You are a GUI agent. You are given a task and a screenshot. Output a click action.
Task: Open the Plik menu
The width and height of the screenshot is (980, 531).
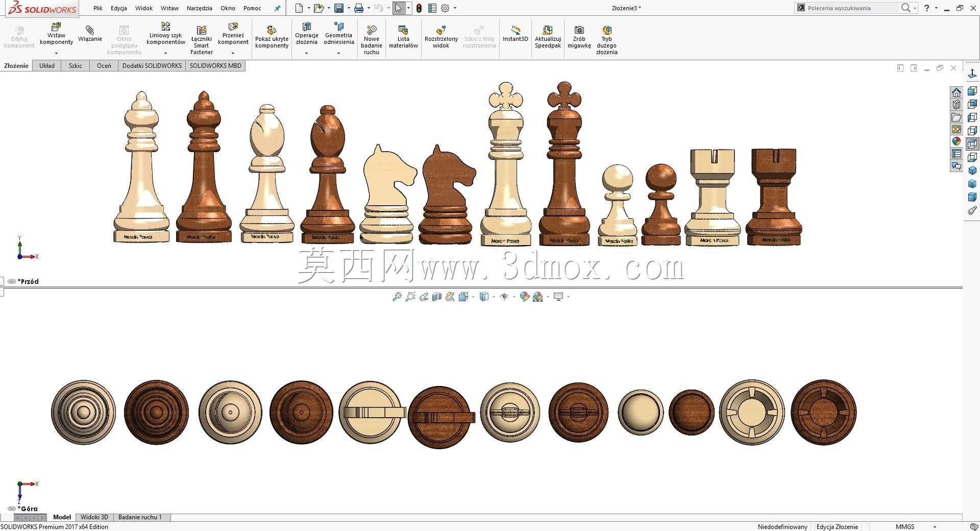pyautogui.click(x=98, y=8)
